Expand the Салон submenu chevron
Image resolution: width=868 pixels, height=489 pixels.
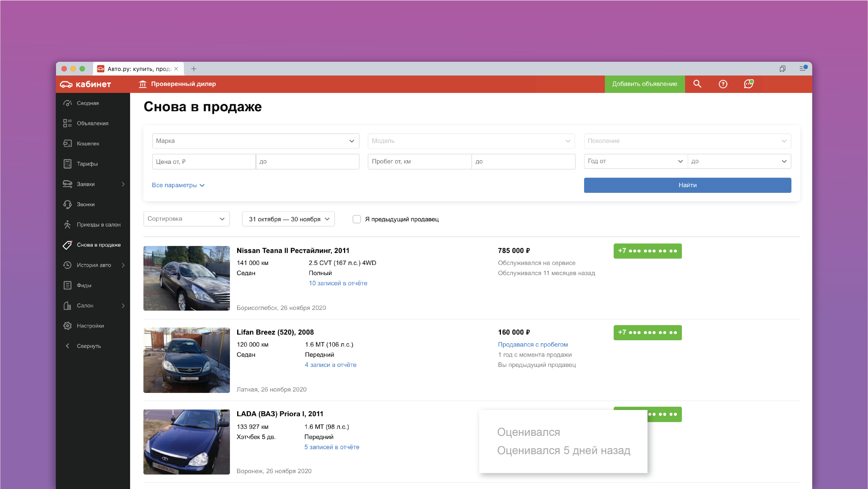pos(123,306)
